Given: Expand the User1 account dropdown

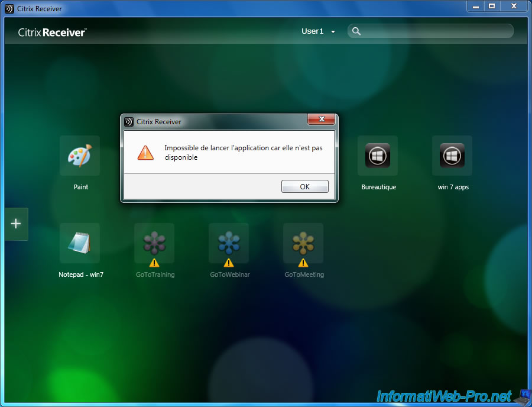Looking at the screenshot, I should 318,31.
